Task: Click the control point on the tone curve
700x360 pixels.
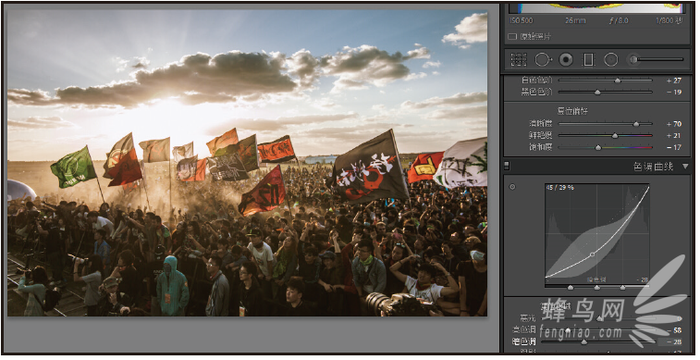Action: tap(592, 254)
